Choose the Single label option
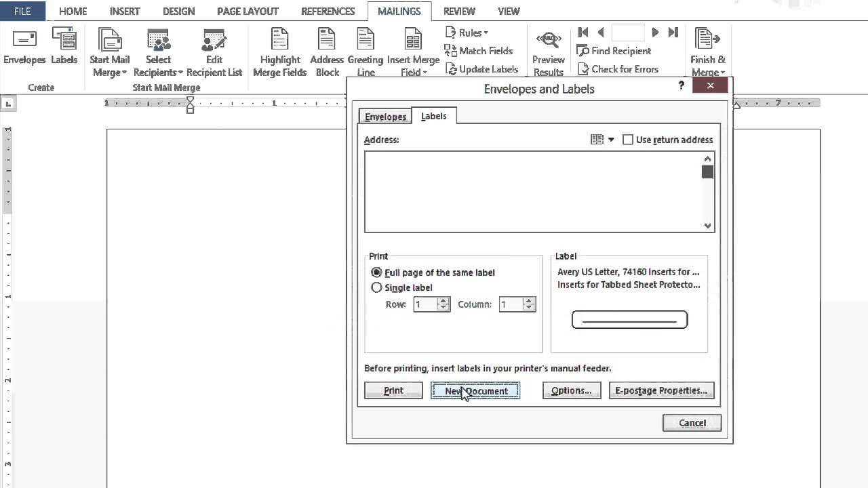Viewport: 868px width, 488px height. click(x=376, y=287)
